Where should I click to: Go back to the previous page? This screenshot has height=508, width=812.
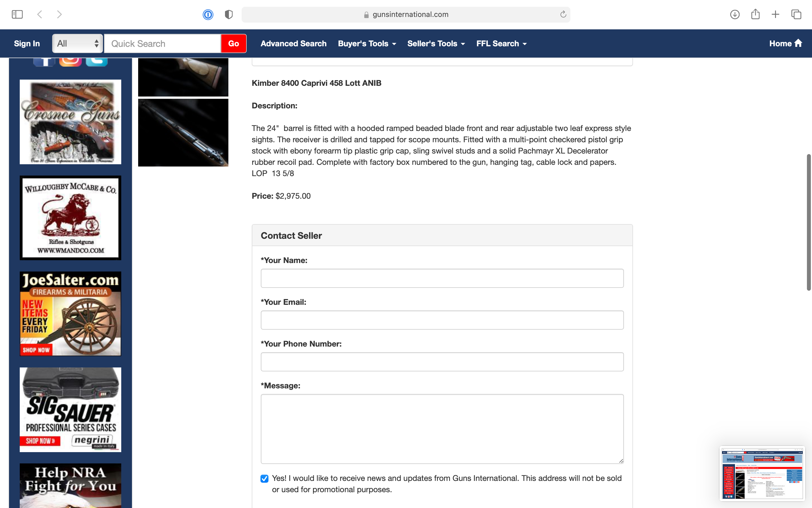[x=39, y=14]
